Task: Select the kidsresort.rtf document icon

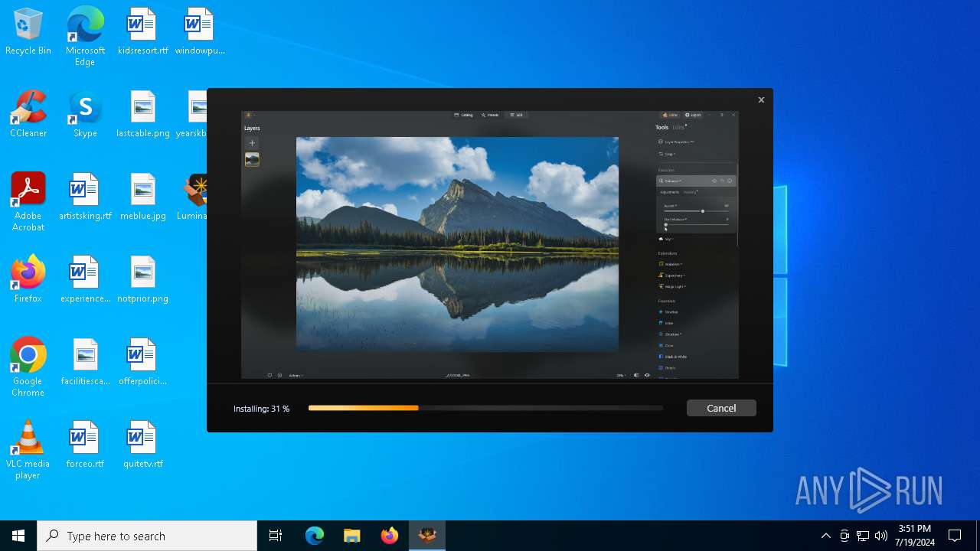Action: 142,31
